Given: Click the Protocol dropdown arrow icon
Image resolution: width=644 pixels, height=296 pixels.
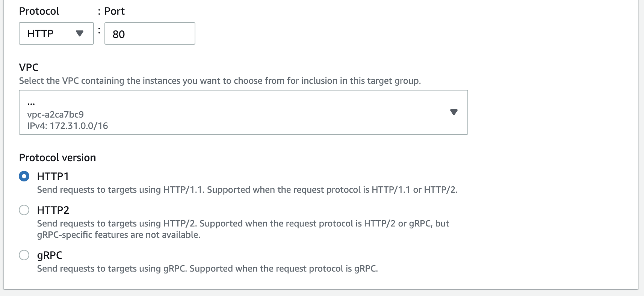Looking at the screenshot, I should tap(79, 33).
